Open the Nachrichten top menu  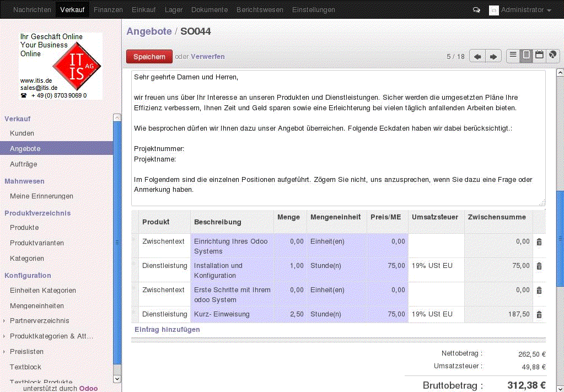33,10
